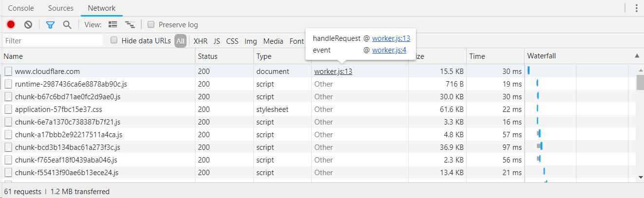The height and width of the screenshot is (198, 644).
Task: Stop recording with the red record button
Action: click(x=11, y=24)
